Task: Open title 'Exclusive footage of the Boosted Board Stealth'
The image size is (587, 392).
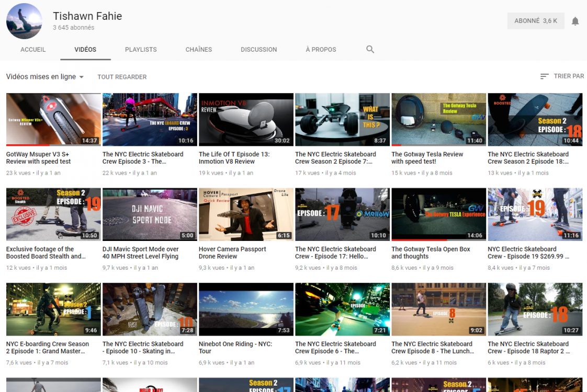Action: point(46,253)
